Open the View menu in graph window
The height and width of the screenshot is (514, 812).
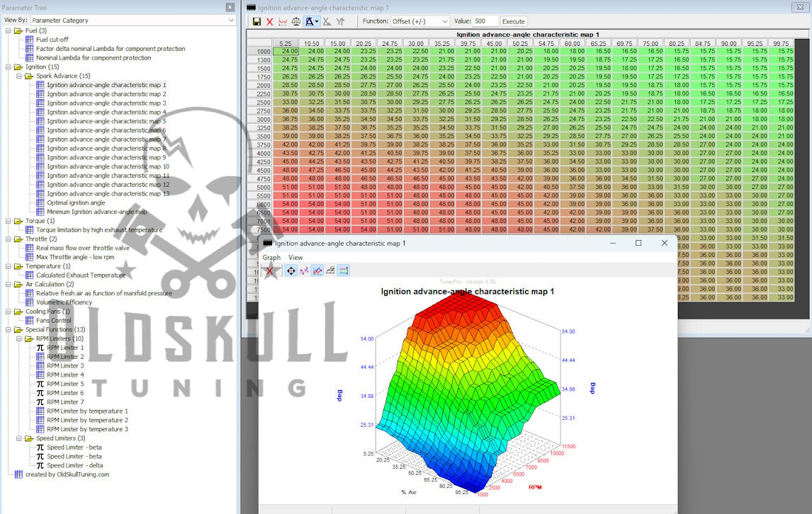coord(295,257)
